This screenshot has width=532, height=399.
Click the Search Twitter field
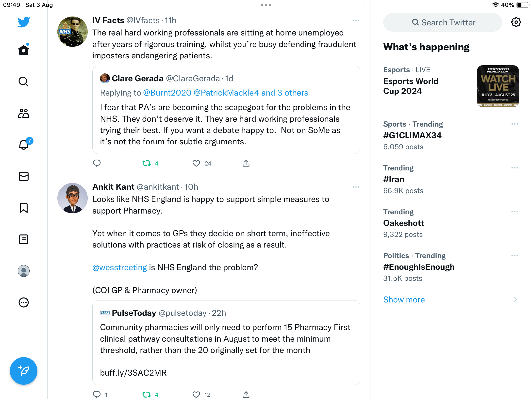click(443, 22)
